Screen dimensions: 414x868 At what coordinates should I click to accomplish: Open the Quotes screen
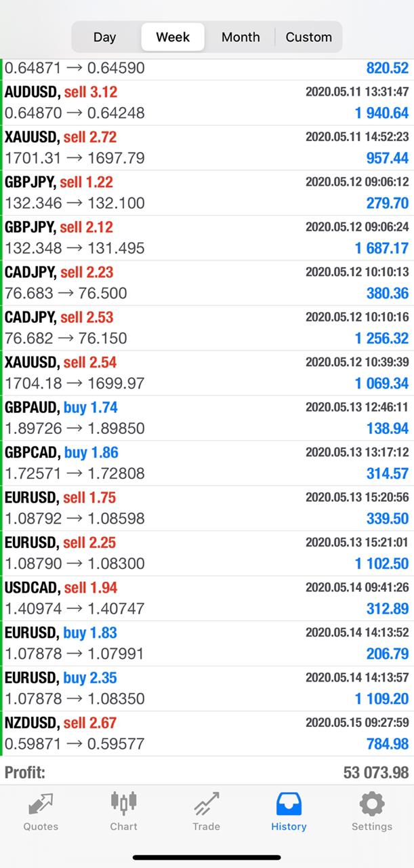tap(40, 811)
